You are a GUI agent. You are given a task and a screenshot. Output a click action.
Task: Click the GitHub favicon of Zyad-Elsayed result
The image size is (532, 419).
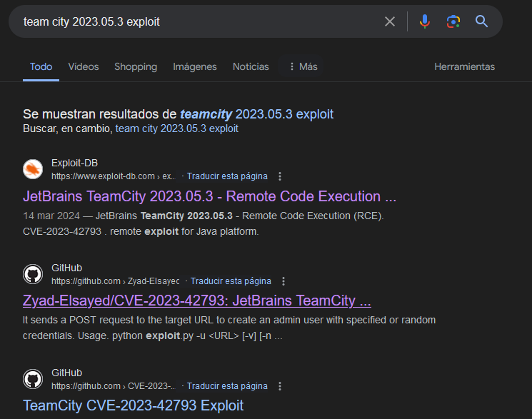(33, 274)
